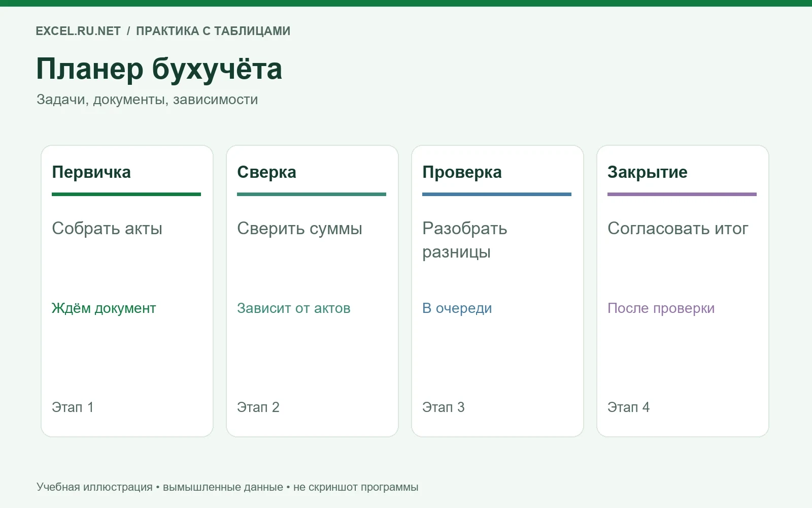The height and width of the screenshot is (508, 812).
Task: Open the task Собрать акты
Action: (107, 229)
